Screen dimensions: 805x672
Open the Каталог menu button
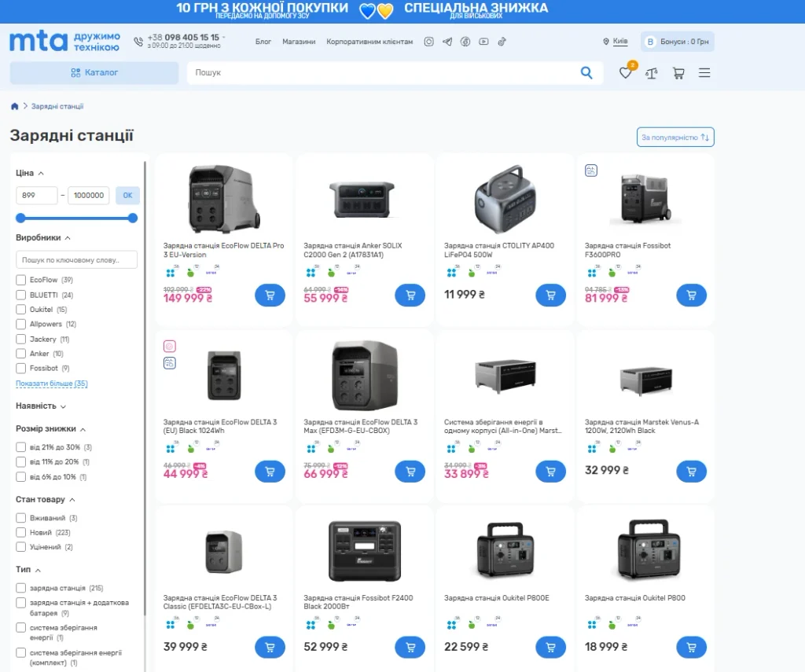tap(94, 73)
